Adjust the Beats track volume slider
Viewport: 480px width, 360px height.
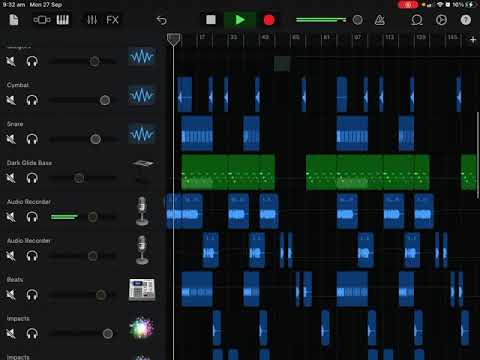(82, 295)
